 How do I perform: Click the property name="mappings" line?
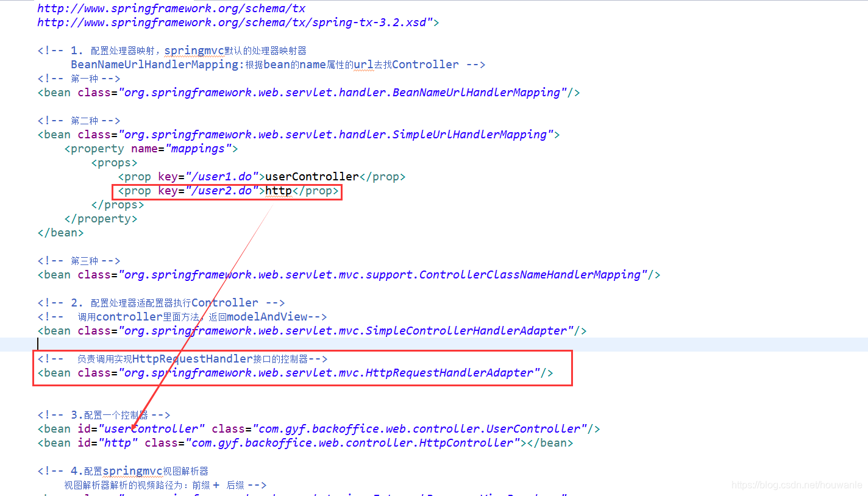pos(151,149)
